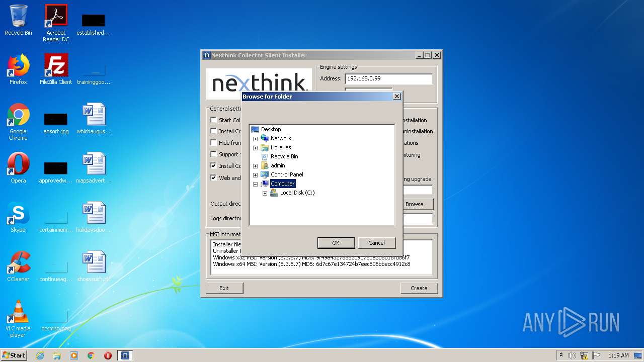This screenshot has height=362, width=644.
Task: Click Windows x64 MSI info line
Action: click(x=311, y=264)
